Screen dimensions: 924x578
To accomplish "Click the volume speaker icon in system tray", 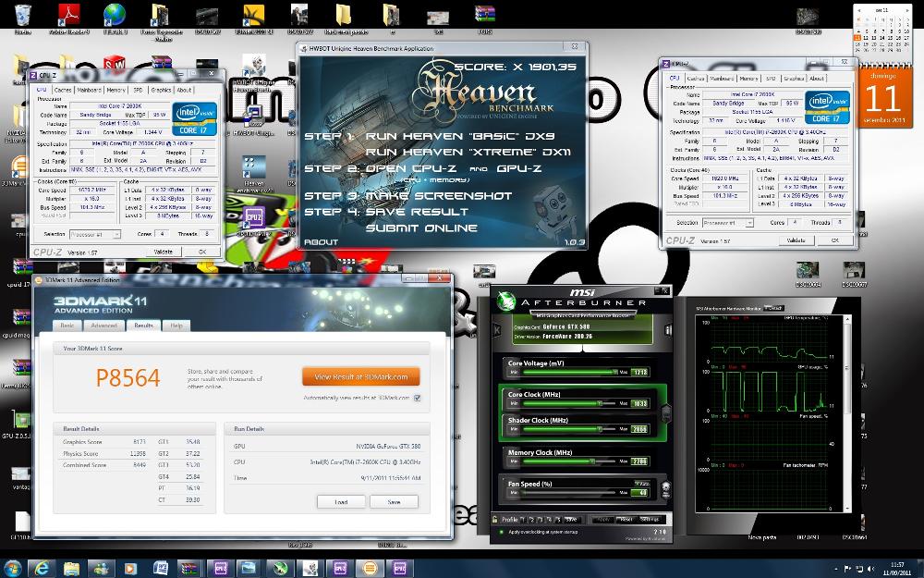I will pyautogui.click(x=870, y=569).
